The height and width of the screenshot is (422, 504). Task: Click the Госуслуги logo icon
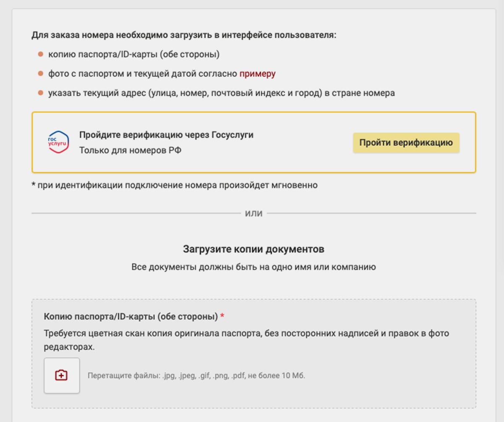58,142
